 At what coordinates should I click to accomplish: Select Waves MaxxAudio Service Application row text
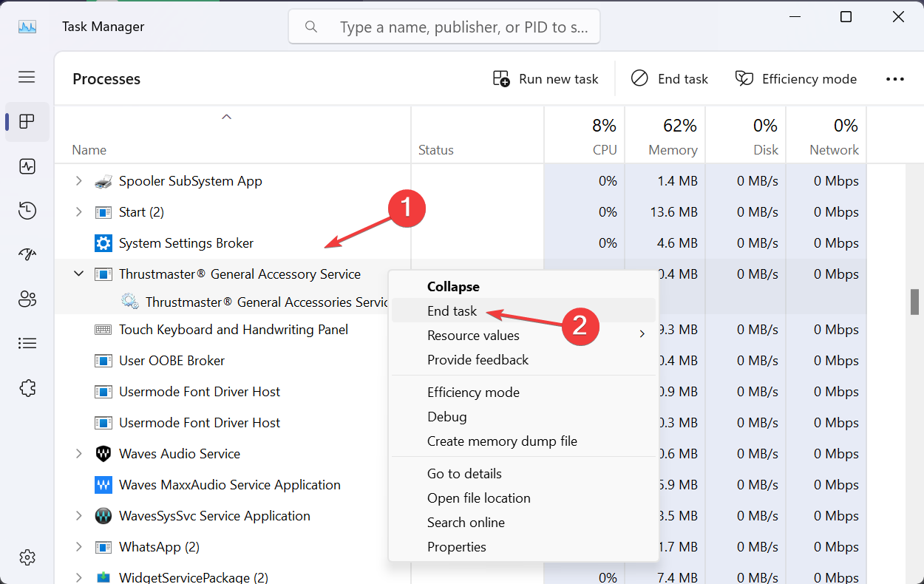pyautogui.click(x=230, y=485)
